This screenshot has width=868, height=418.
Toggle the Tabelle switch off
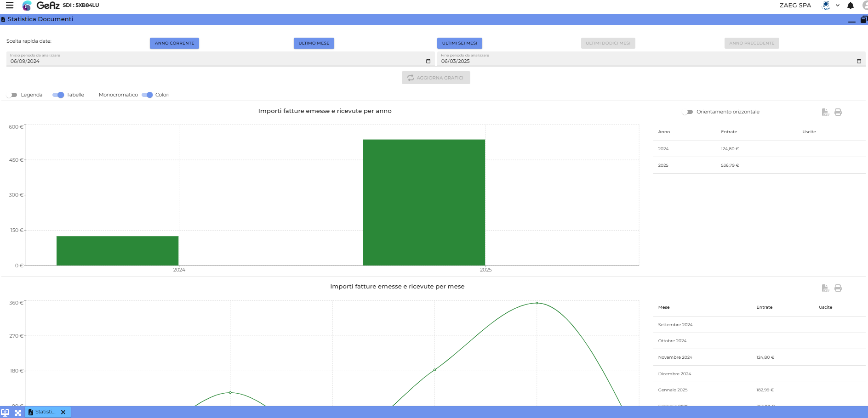click(58, 95)
